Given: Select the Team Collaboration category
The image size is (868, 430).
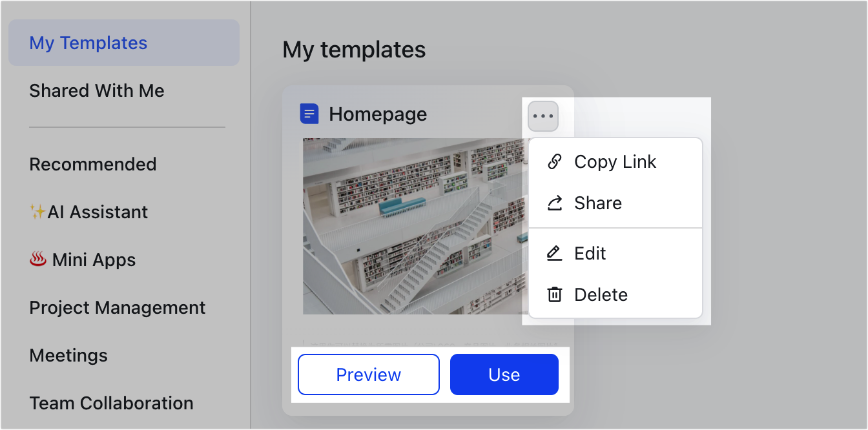Looking at the screenshot, I should [111, 403].
